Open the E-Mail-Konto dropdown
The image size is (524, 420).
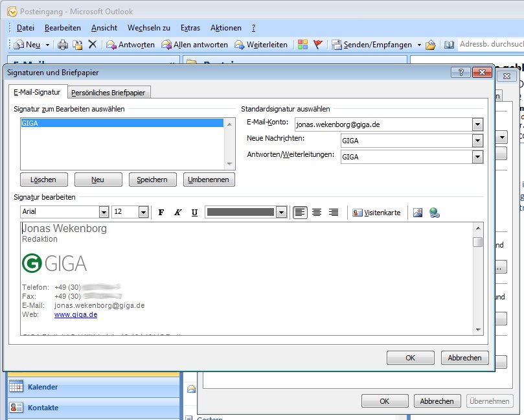[x=477, y=124]
